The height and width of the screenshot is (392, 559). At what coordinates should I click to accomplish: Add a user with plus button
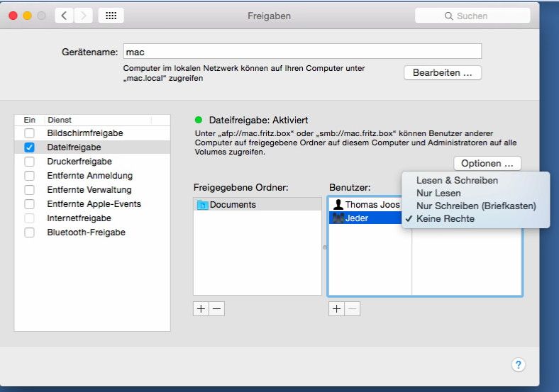click(336, 308)
